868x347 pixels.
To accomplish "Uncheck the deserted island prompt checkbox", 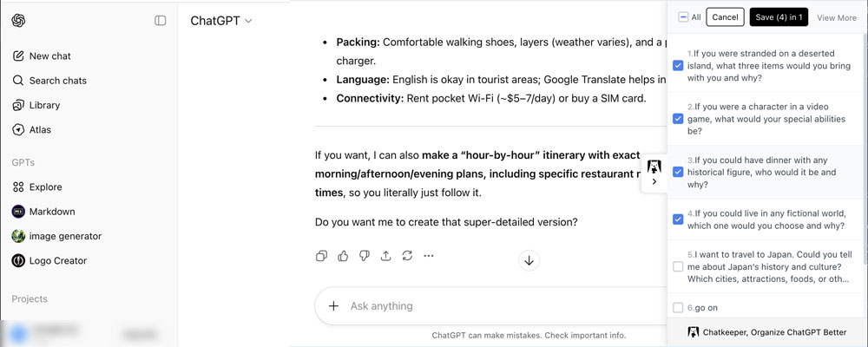I will coord(678,66).
